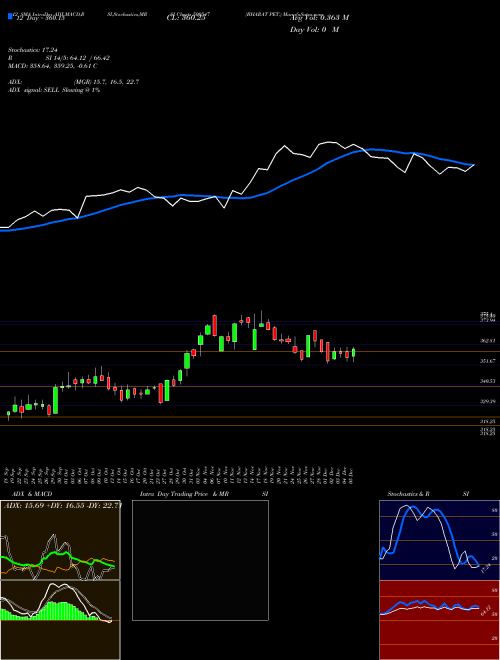Viewport: 500px width, 660px height.
Task: Click the '(MGR) 15.7, 16.5, 22.7' ADX values
Action: (x=106, y=82)
